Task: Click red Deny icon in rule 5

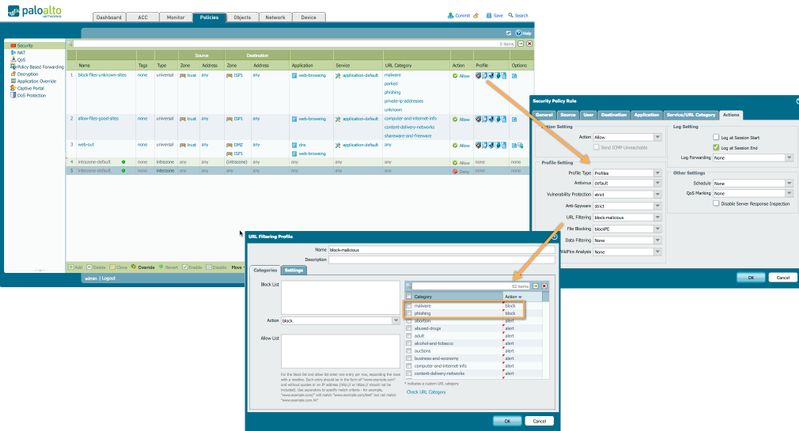Action: (455, 172)
